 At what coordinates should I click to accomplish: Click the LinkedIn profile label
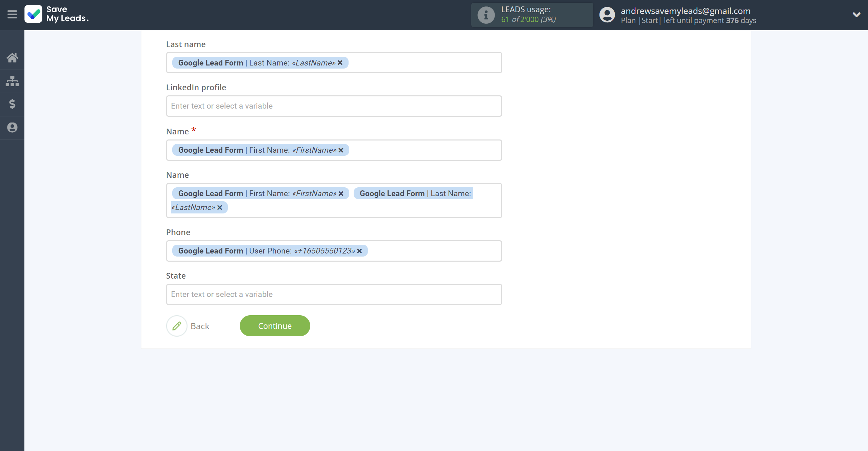coord(196,88)
